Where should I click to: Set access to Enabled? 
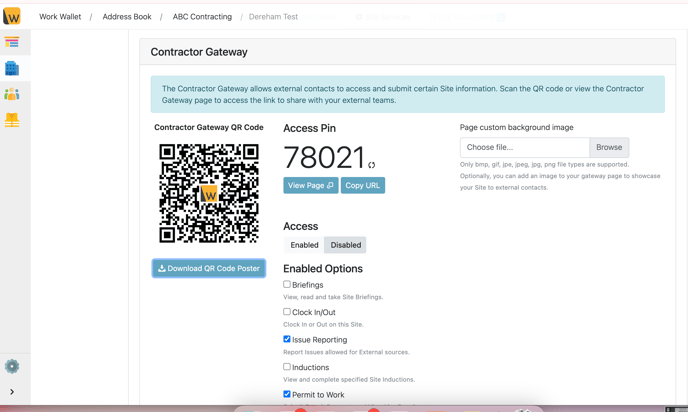(304, 245)
